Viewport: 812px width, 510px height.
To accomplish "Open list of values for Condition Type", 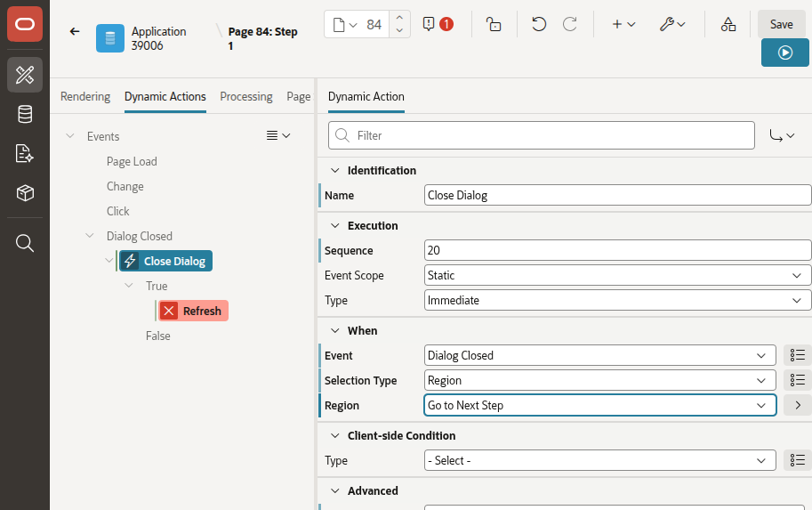I will point(798,460).
